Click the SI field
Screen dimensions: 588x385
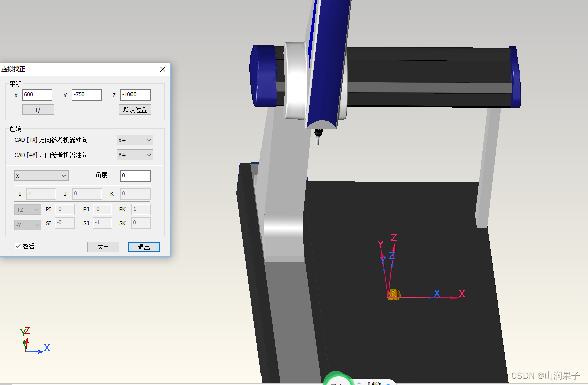(x=64, y=223)
